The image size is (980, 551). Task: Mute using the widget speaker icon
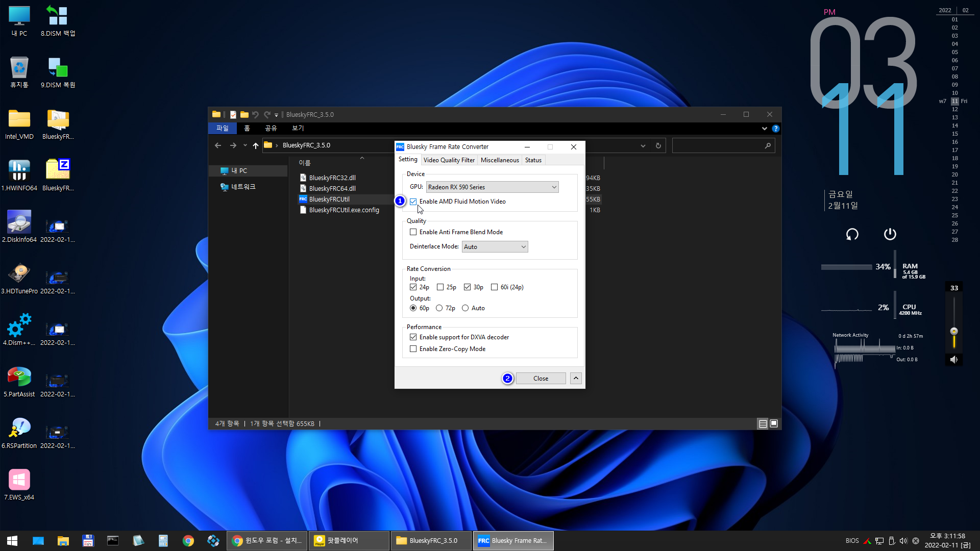point(953,360)
